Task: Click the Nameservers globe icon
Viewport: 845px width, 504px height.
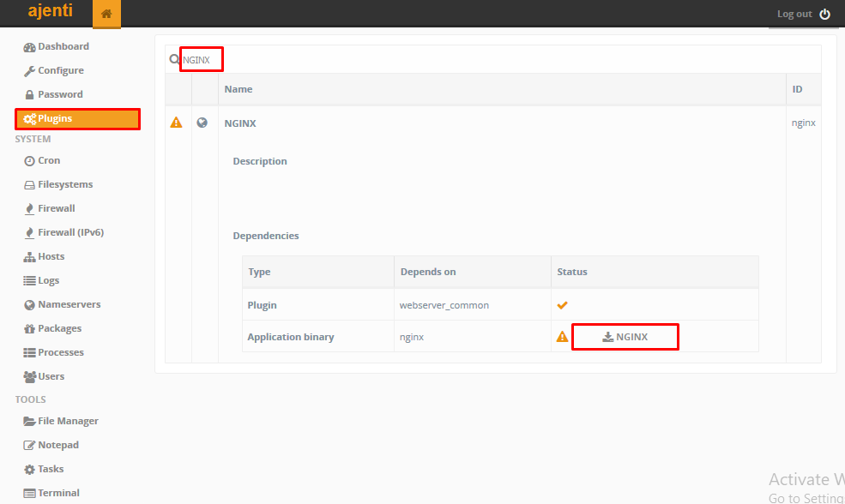Action: pyautogui.click(x=29, y=305)
